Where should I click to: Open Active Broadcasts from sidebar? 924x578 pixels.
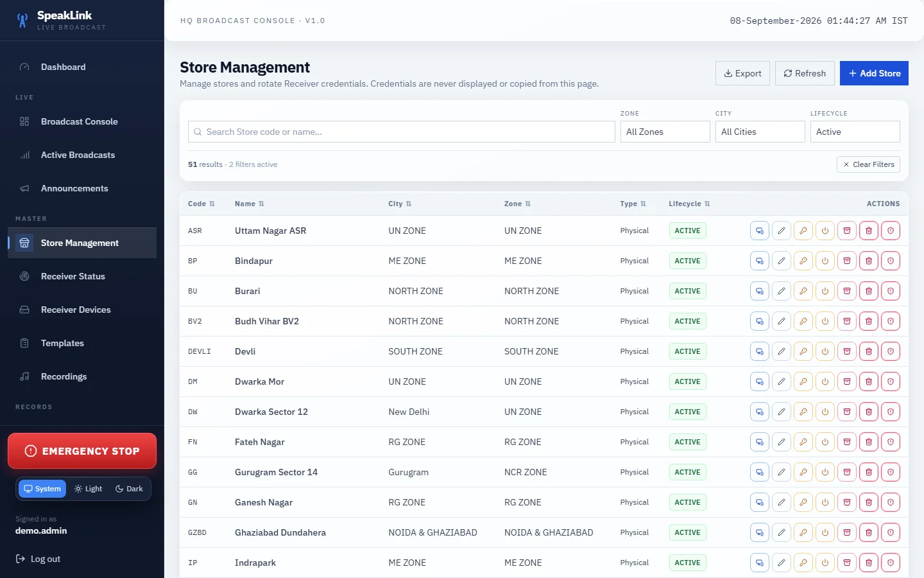pos(82,155)
